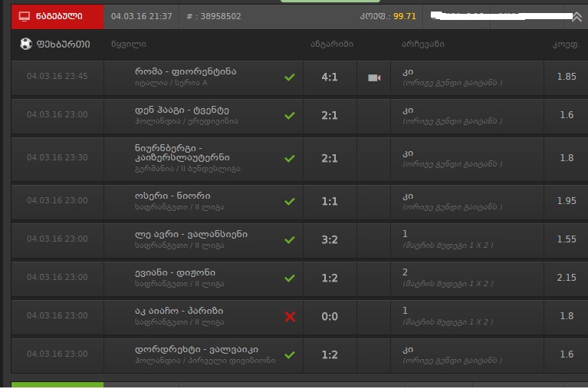
Task: Open the ნიურნბერგი - კაიზერსლაუტერნი match
Action: coord(182,153)
